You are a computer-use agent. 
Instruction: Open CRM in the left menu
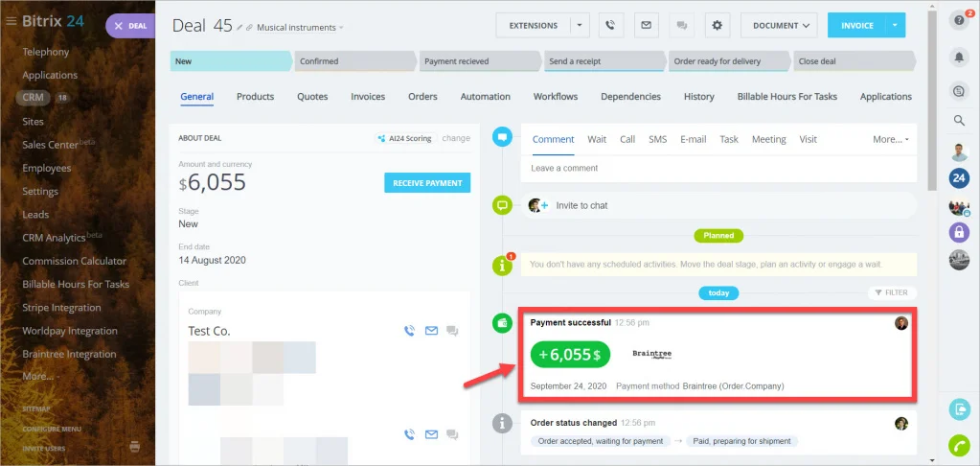[x=34, y=98]
